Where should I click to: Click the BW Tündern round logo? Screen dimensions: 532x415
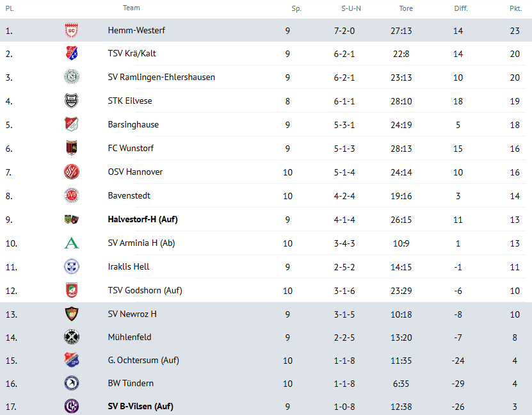(71, 384)
